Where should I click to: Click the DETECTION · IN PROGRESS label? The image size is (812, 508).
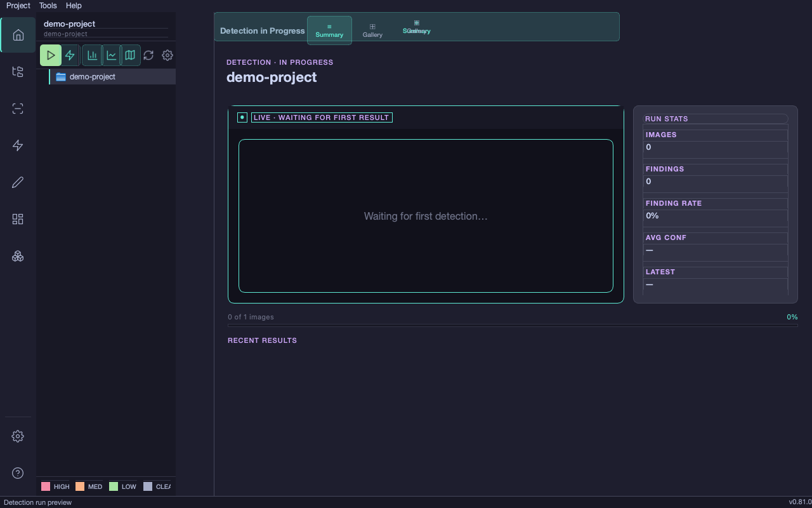point(280,62)
